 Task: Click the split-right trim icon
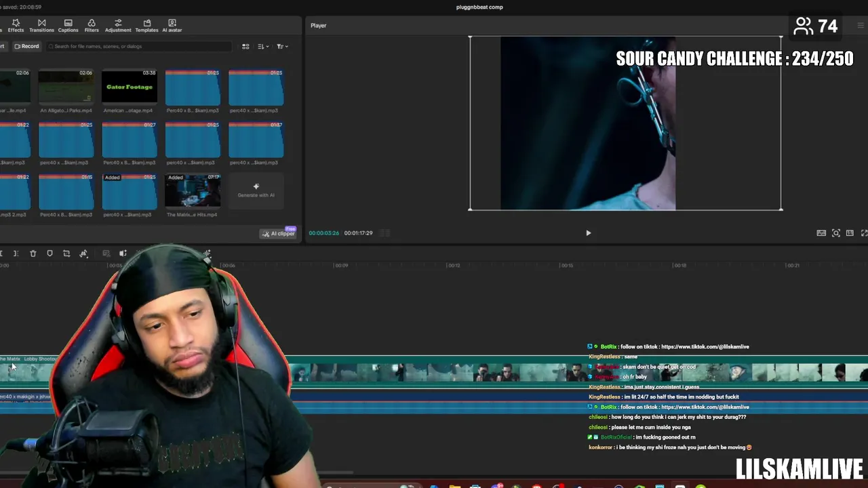pyautogui.click(x=15, y=253)
